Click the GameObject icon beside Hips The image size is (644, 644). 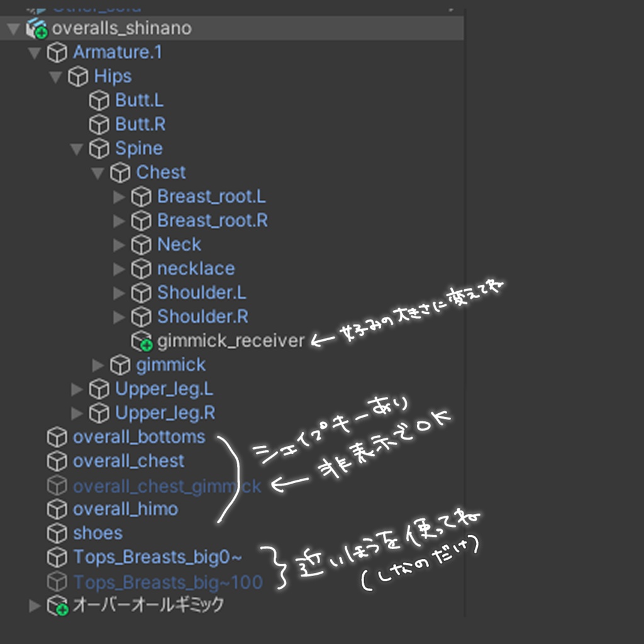click(x=78, y=76)
